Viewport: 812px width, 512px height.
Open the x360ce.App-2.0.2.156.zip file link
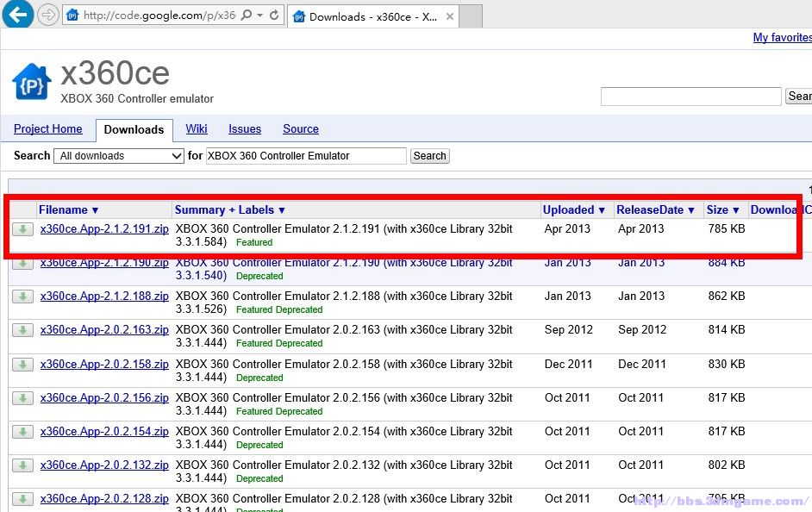104,397
